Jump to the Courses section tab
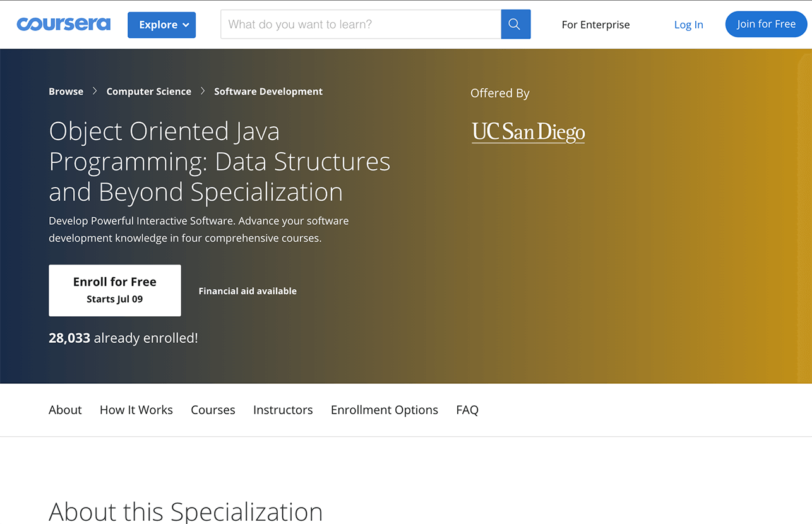Screen dimensions: 812x524 point(213,410)
